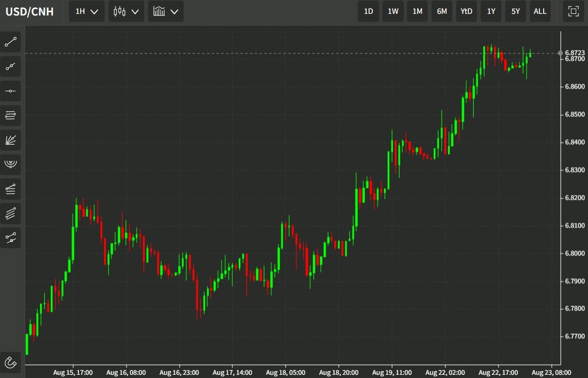Select the horizontal line tool
Image resolution: width=588 pixels, height=378 pixels.
(11, 91)
